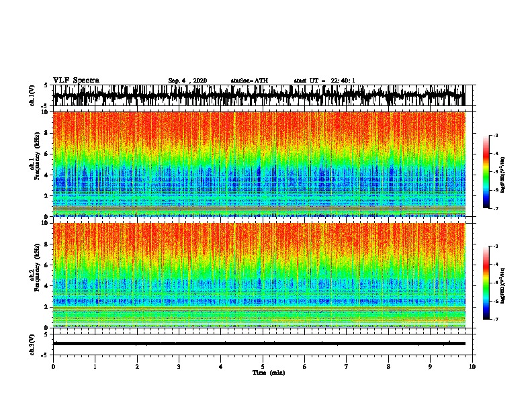The width and height of the screenshot is (532, 411).
Task: Click the "-7" tick on ch.1 colorbar
Action: coord(495,208)
